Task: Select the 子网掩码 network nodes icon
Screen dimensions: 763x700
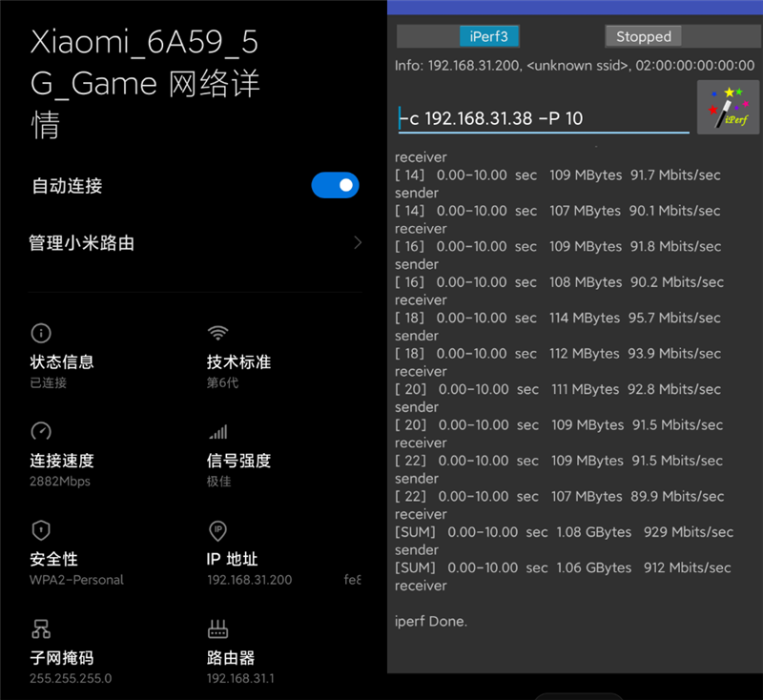Action: pos(40,629)
